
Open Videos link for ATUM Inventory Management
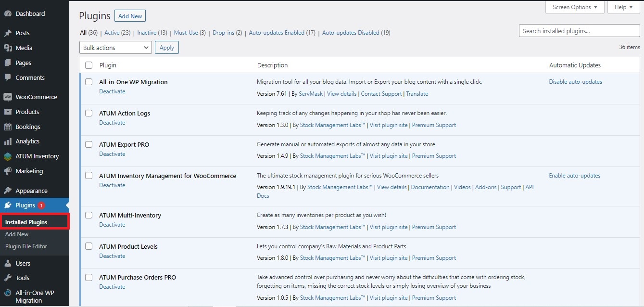click(462, 187)
